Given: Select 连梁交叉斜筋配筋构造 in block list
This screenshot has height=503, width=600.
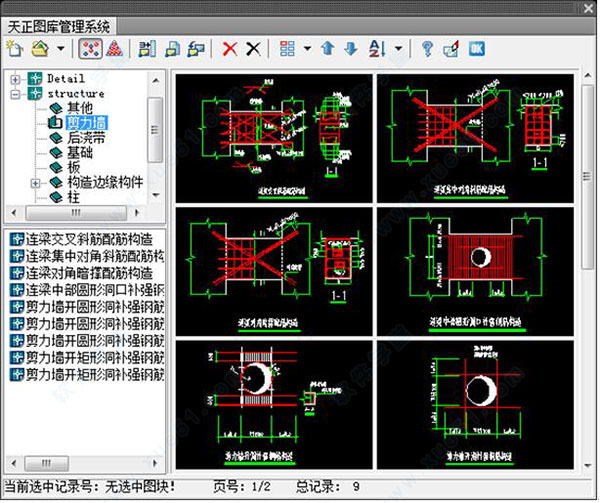Looking at the screenshot, I should tap(87, 239).
